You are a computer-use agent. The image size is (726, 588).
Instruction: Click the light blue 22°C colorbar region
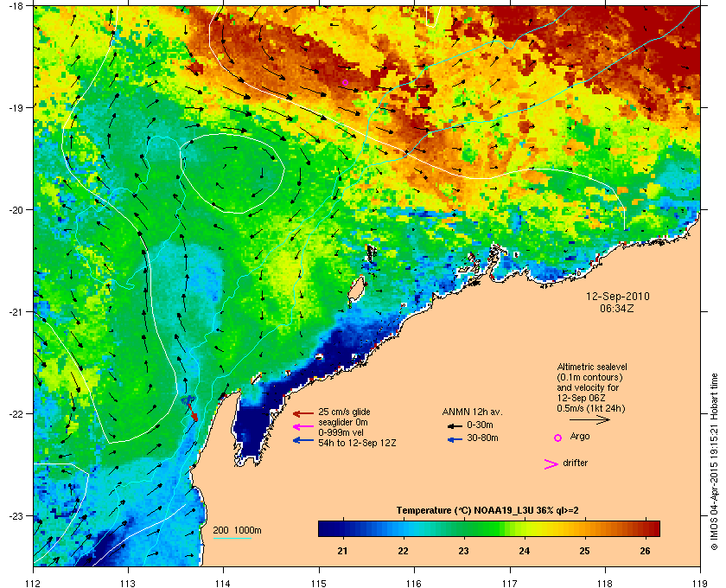click(x=404, y=528)
